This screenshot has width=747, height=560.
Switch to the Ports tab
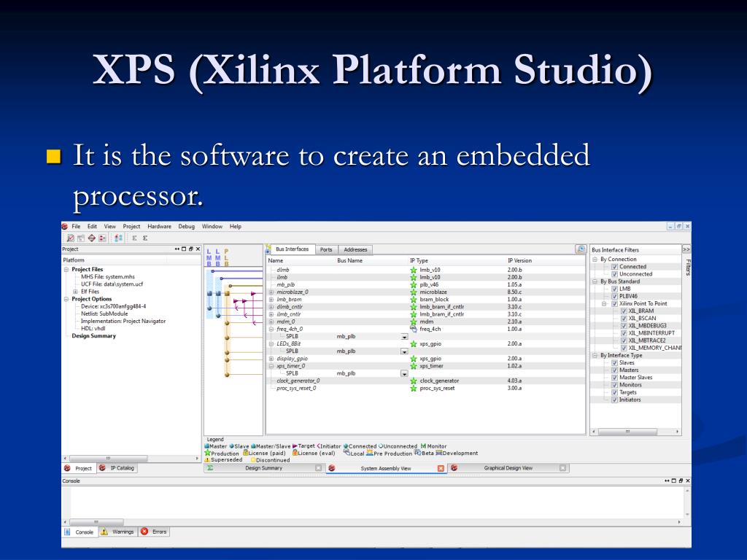(326, 249)
